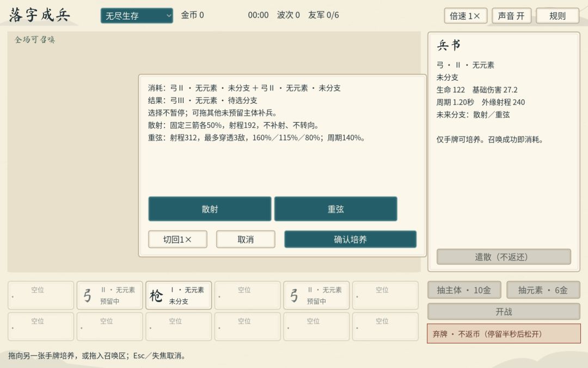Click 抽元素 · 6金 draw button

click(543, 290)
